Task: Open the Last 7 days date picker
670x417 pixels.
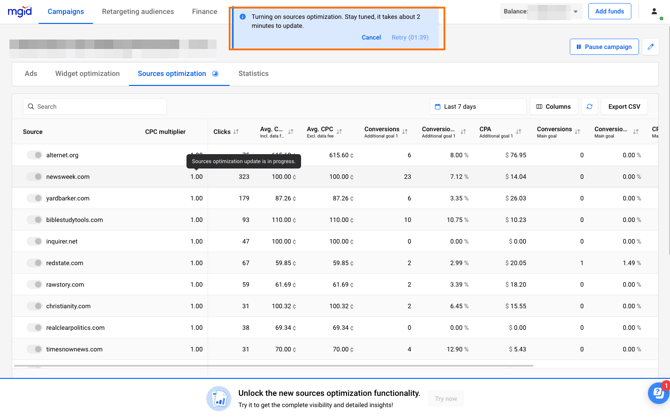Action: pos(477,107)
